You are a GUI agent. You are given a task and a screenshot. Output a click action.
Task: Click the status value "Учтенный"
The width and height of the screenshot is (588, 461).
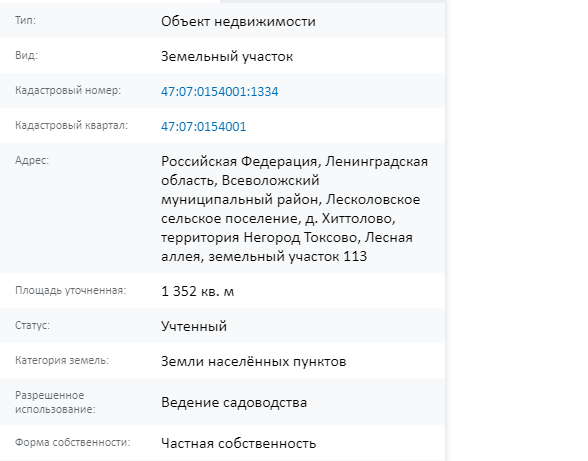click(x=194, y=326)
